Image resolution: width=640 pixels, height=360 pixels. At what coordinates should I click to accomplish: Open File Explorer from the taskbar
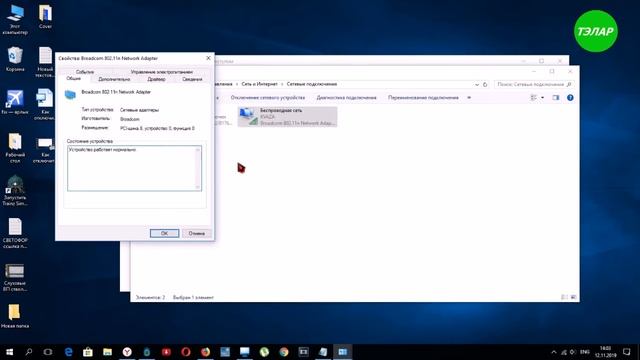(x=107, y=351)
